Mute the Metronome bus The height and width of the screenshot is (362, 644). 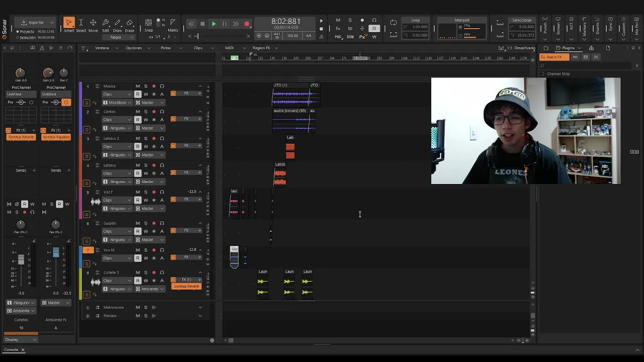tap(137, 307)
